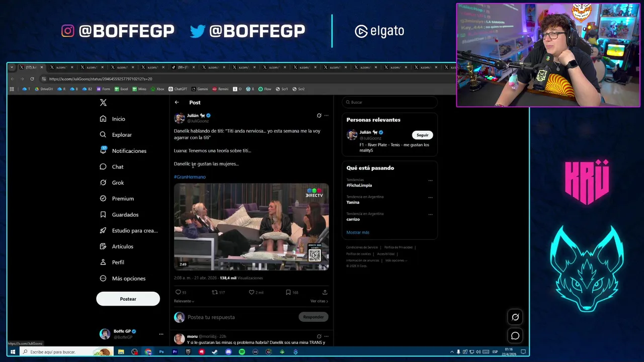
Task: Open options for carrizo trend
Action: [x=430, y=215]
